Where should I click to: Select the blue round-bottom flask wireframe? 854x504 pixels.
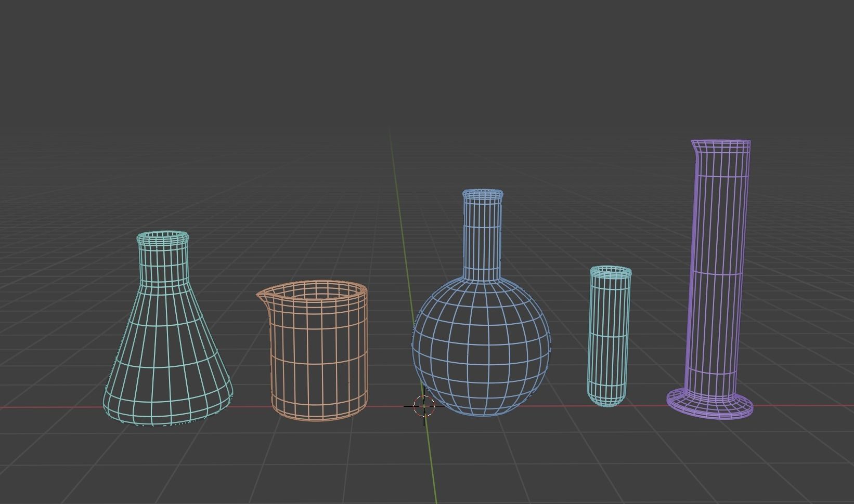[481, 303]
